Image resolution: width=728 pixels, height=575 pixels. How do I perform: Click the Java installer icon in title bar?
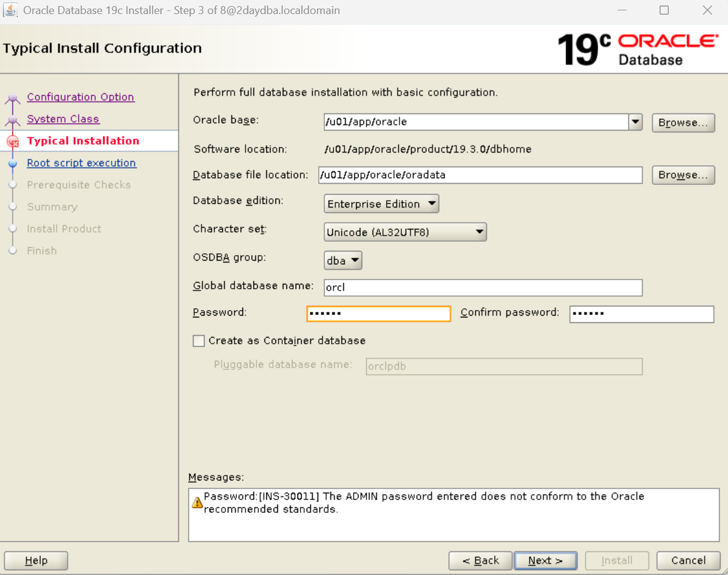coord(10,10)
